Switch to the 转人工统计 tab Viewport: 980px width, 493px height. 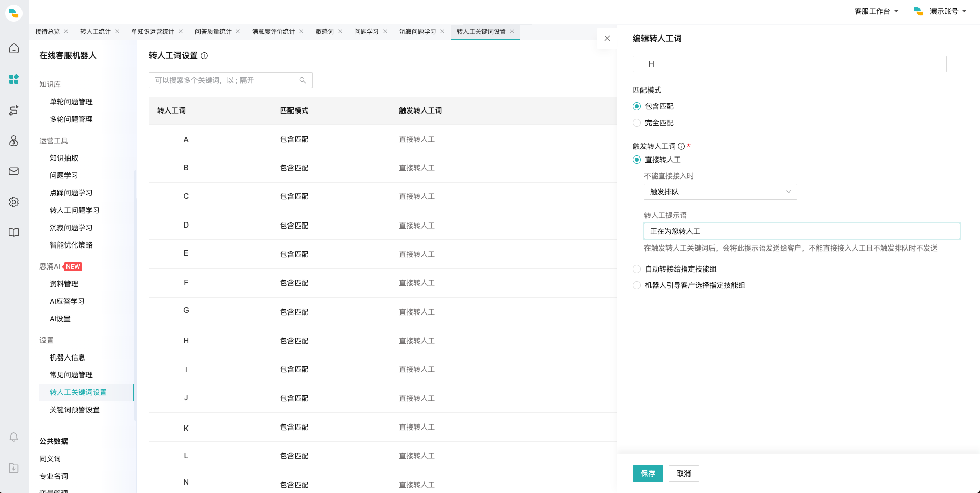click(96, 31)
